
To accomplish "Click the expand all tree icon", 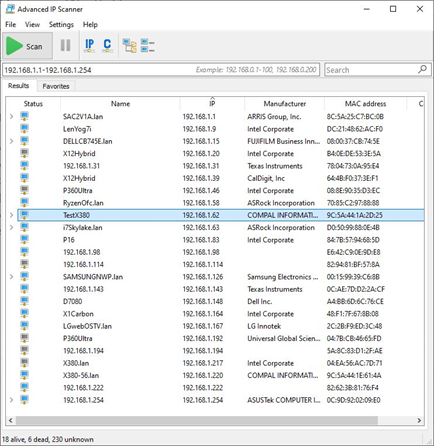I will (129, 46).
